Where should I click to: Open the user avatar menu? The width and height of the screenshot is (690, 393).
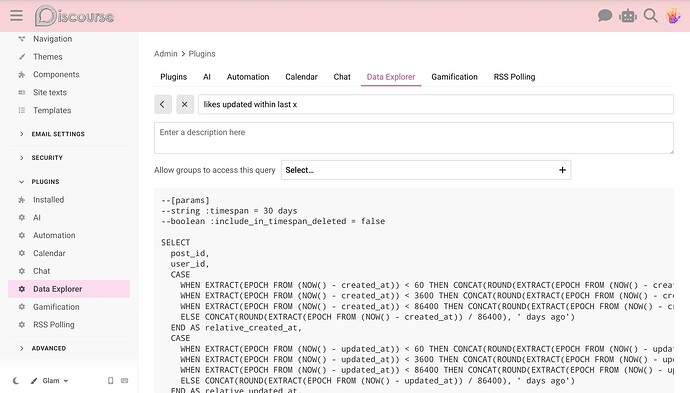tap(673, 16)
